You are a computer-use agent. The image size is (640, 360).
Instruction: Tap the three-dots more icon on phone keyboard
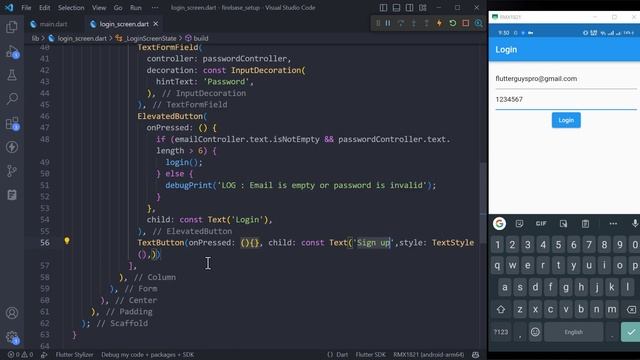pyautogui.click(x=613, y=224)
